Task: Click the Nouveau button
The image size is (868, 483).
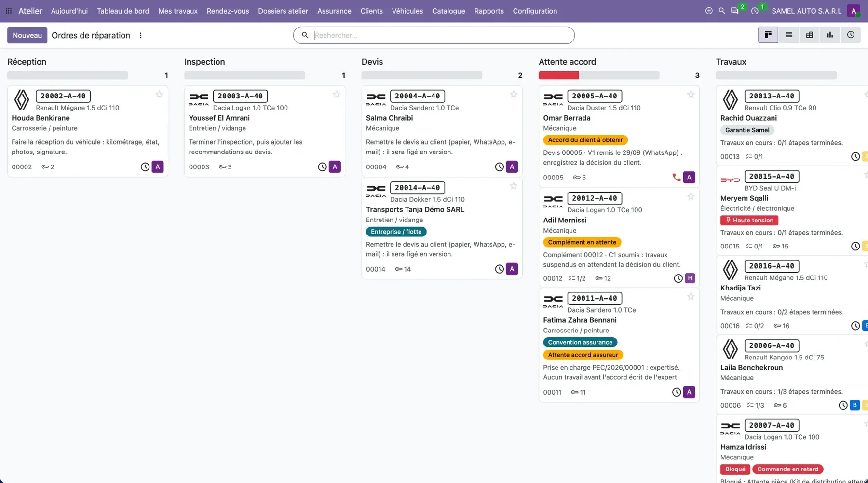Action: 27,35
